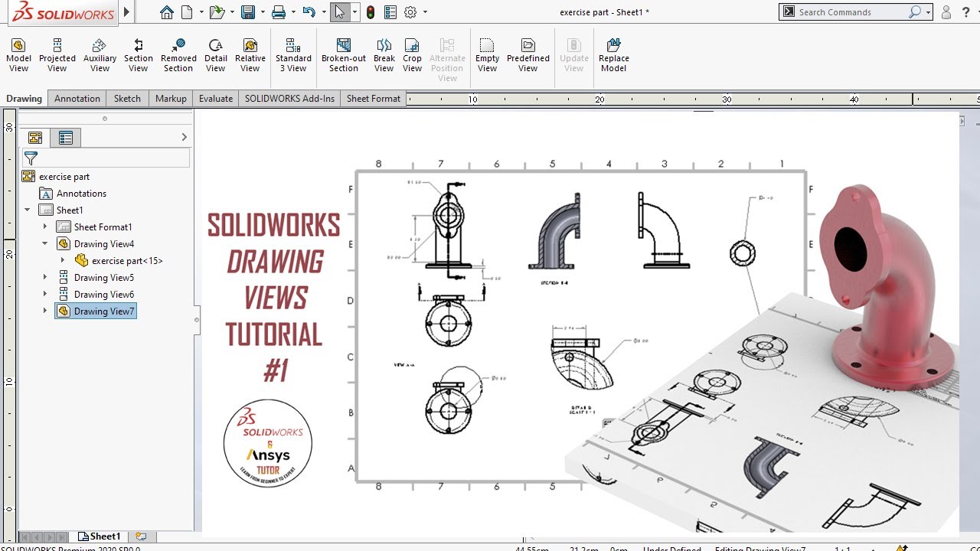Switch to the Drawing ribbon tab
Screen dimensions: 980x551
24,98
